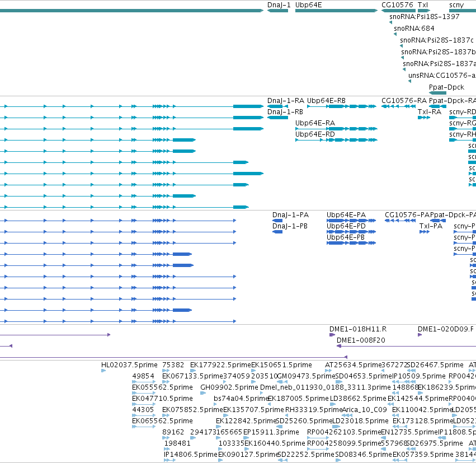Select the DnaJ-1-PA protein label

coord(290,215)
